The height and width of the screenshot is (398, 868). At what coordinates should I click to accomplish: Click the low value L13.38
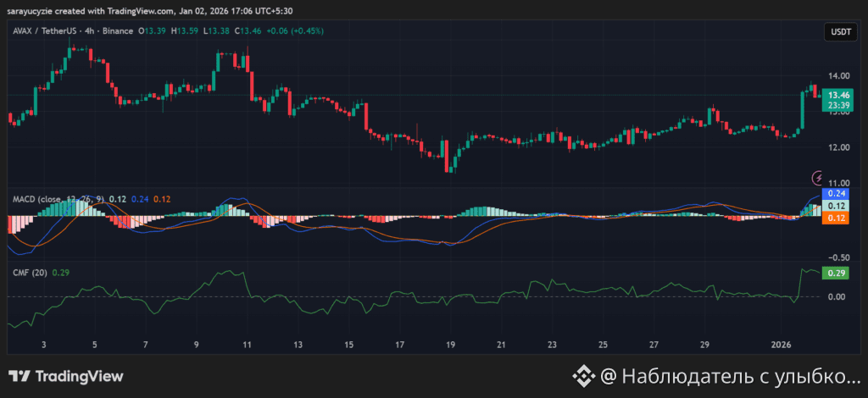pos(216,31)
